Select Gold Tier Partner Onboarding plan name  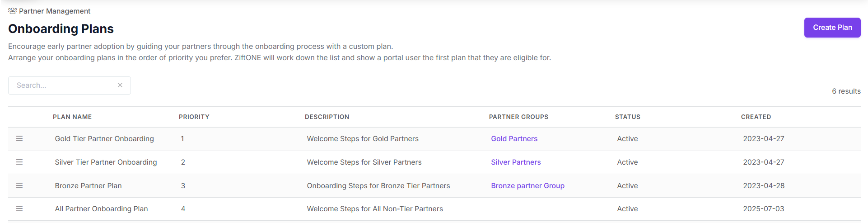[104, 139]
